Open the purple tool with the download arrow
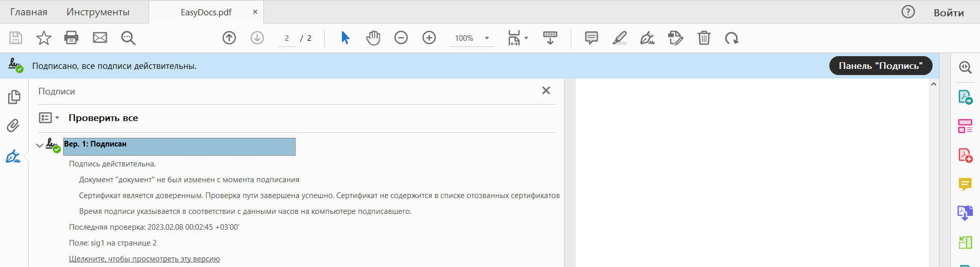Image resolution: width=980 pixels, height=267 pixels. pyautogui.click(x=965, y=213)
